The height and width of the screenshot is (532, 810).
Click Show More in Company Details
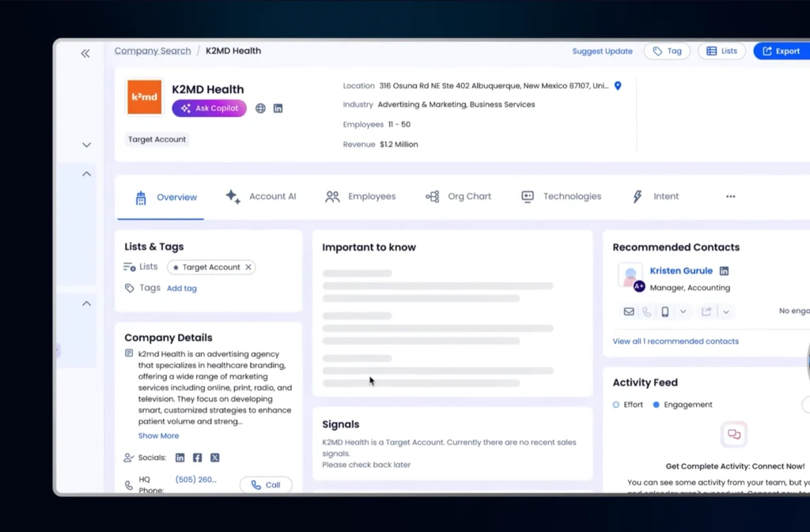(158, 436)
